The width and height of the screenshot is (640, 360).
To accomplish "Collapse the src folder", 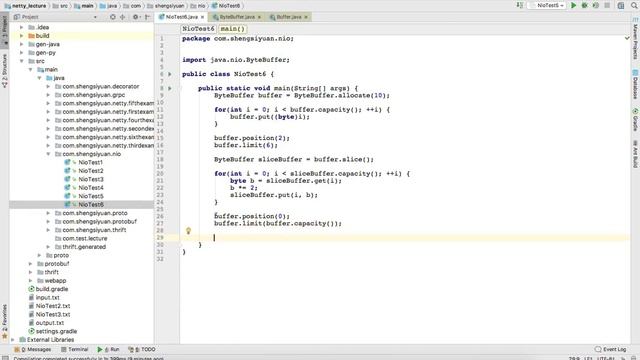I will [x=22, y=61].
